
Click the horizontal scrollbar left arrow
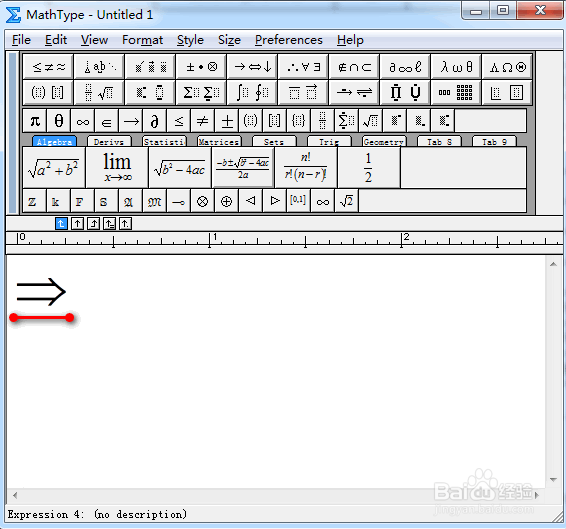(x=15, y=495)
